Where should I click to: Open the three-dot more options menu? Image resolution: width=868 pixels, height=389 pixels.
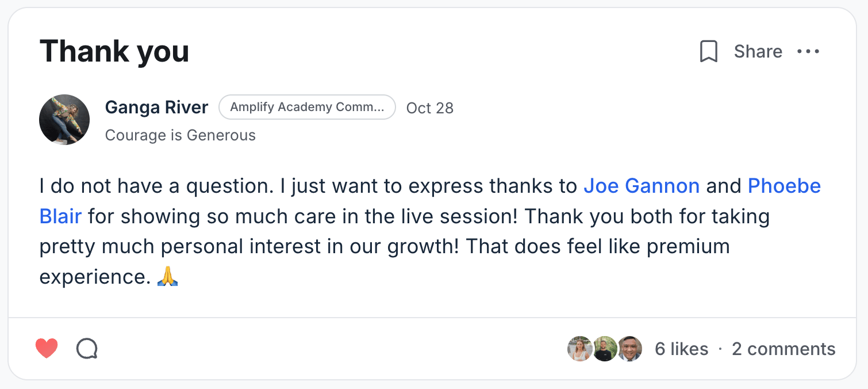point(808,52)
